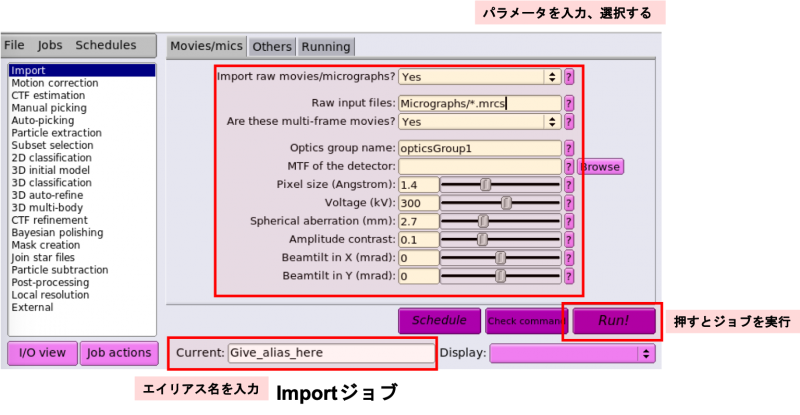The width and height of the screenshot is (800, 415).
Task: Open help for Amplitude contrast
Action: coord(569,239)
